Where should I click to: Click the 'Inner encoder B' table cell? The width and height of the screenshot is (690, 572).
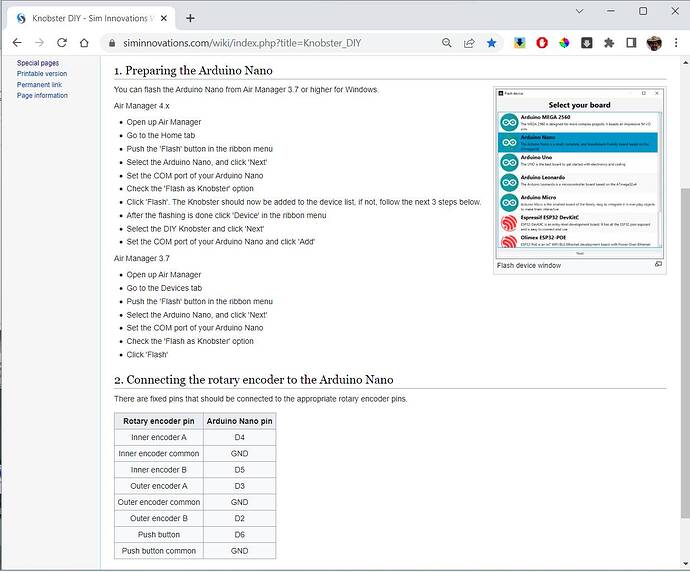coord(159,470)
